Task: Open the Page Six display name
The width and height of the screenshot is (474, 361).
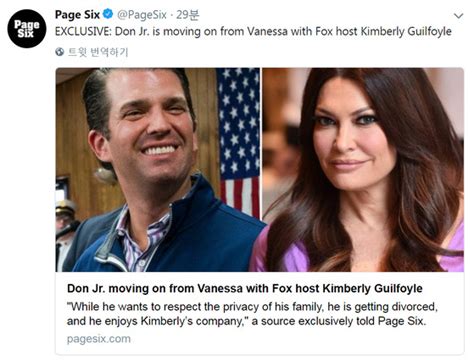Action: (x=77, y=15)
